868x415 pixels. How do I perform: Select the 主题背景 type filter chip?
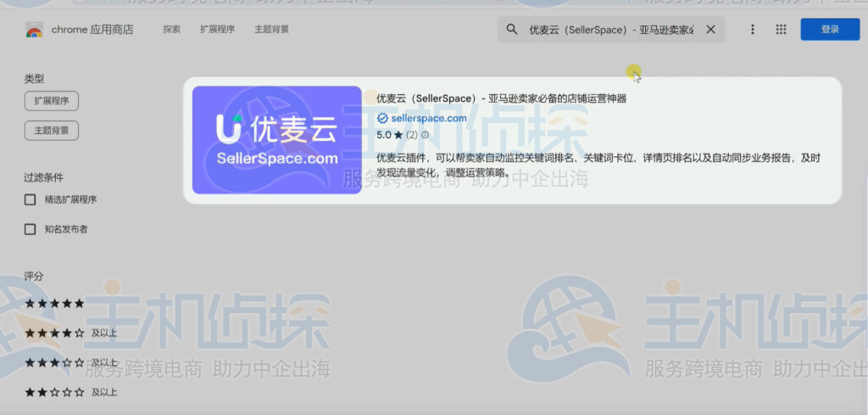coord(52,131)
